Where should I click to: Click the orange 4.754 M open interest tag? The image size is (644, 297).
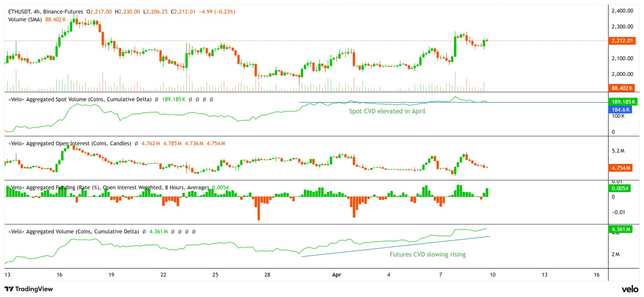tap(620, 168)
